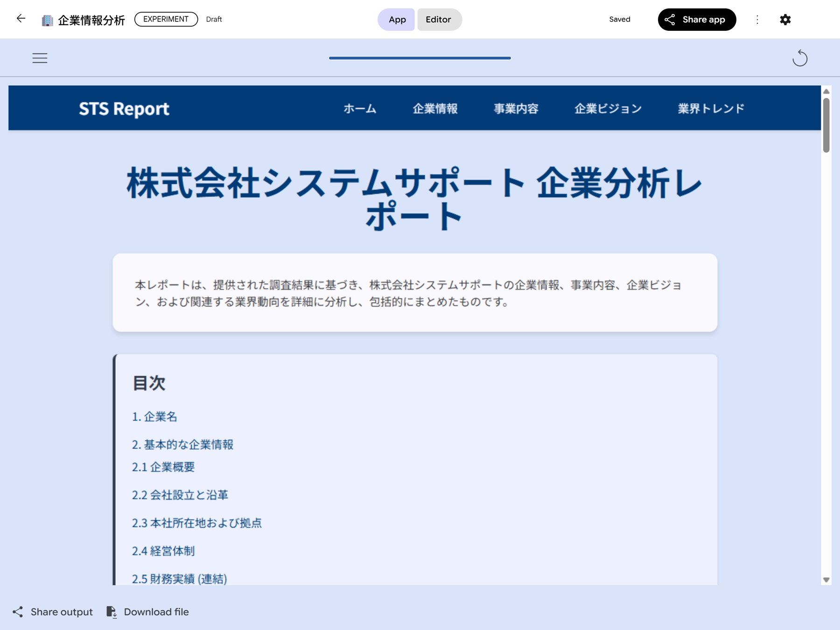Select ホーム in the navigation bar
840x630 pixels.
tap(360, 108)
